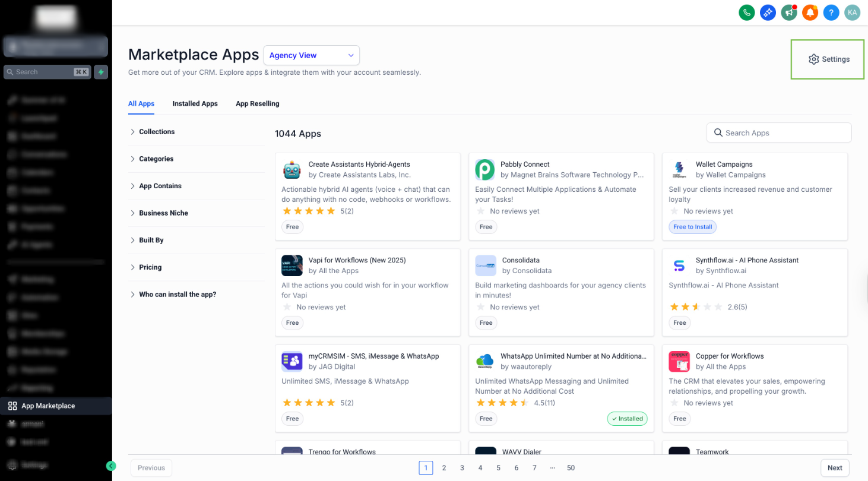Select App Marketplace in the sidebar
The width and height of the screenshot is (868, 481).
point(56,406)
